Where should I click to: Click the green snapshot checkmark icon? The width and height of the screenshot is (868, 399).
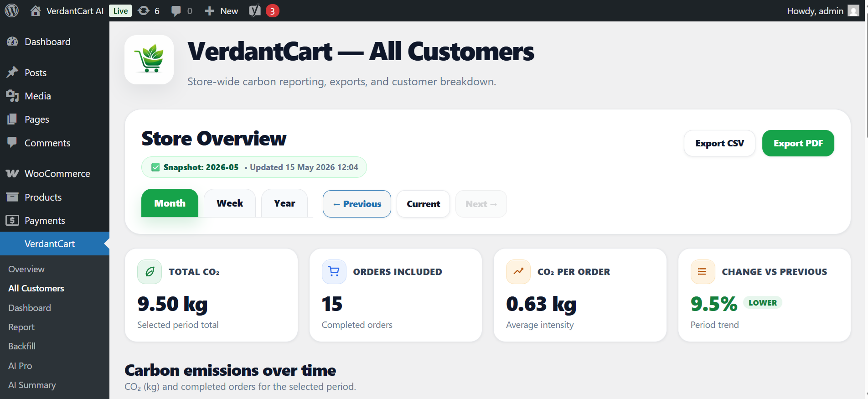155,167
